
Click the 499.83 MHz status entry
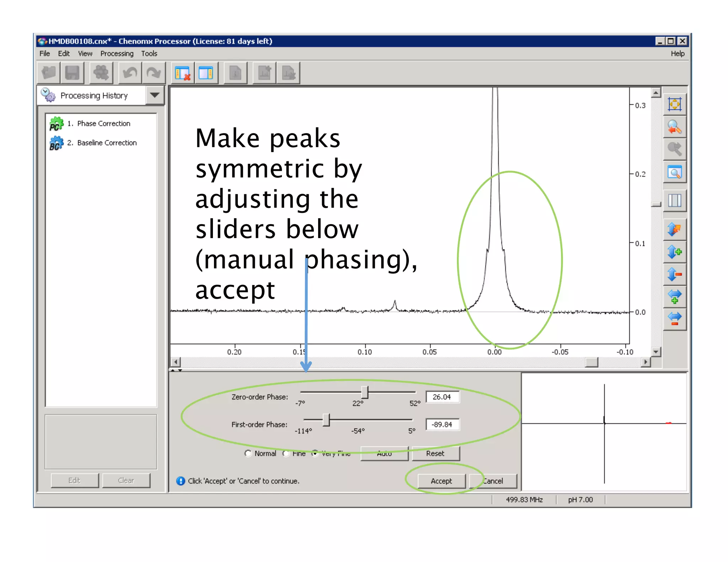pyautogui.click(x=524, y=500)
